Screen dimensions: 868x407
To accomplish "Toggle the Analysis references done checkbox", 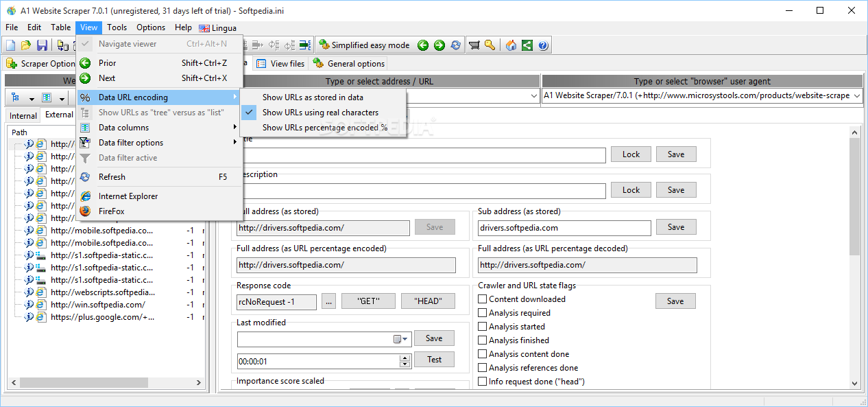I will (x=483, y=368).
